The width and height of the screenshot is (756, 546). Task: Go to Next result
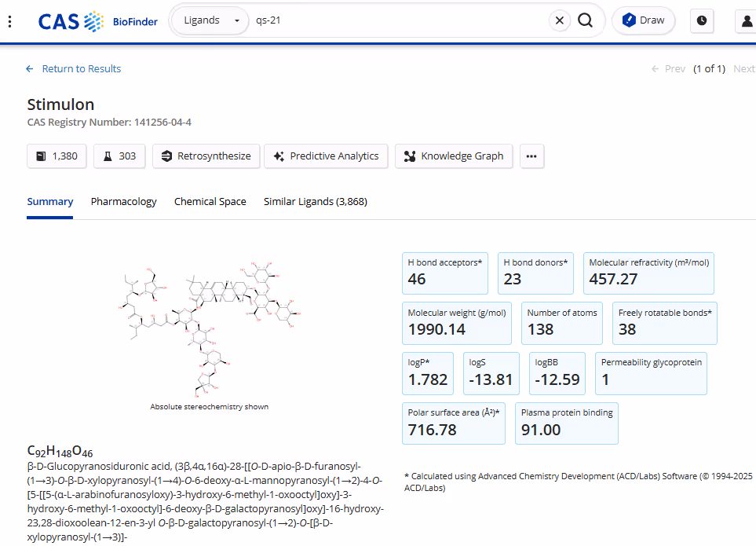744,69
